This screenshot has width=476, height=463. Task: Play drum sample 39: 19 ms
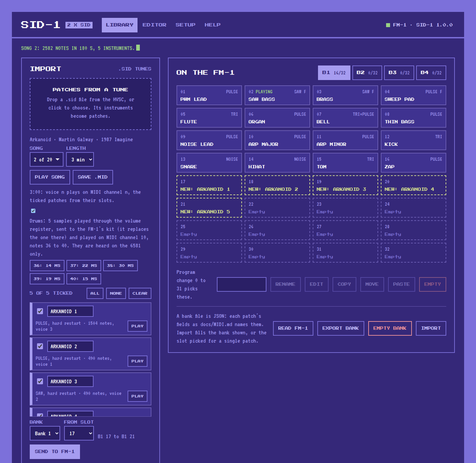47,279
